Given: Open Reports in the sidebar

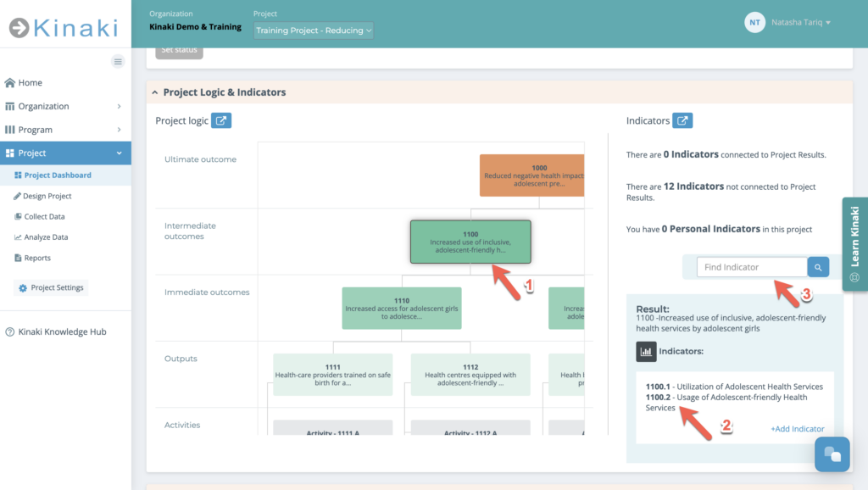Looking at the screenshot, I should click(37, 258).
